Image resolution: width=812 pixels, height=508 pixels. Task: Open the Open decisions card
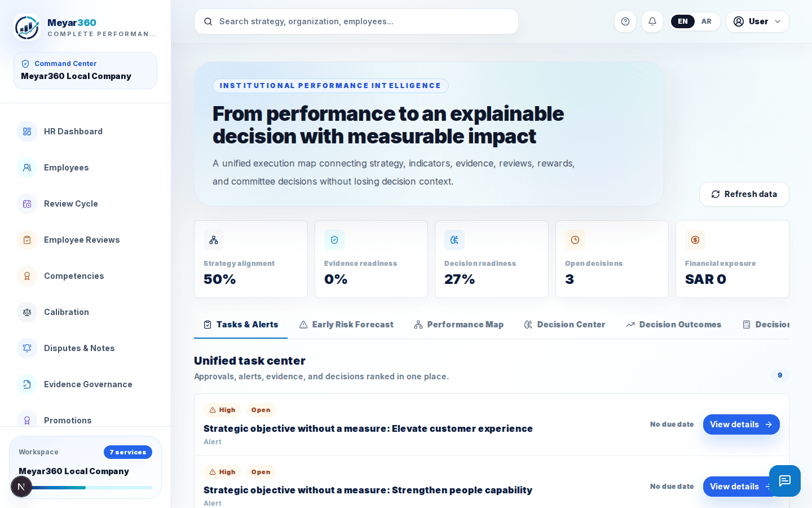[x=612, y=259]
